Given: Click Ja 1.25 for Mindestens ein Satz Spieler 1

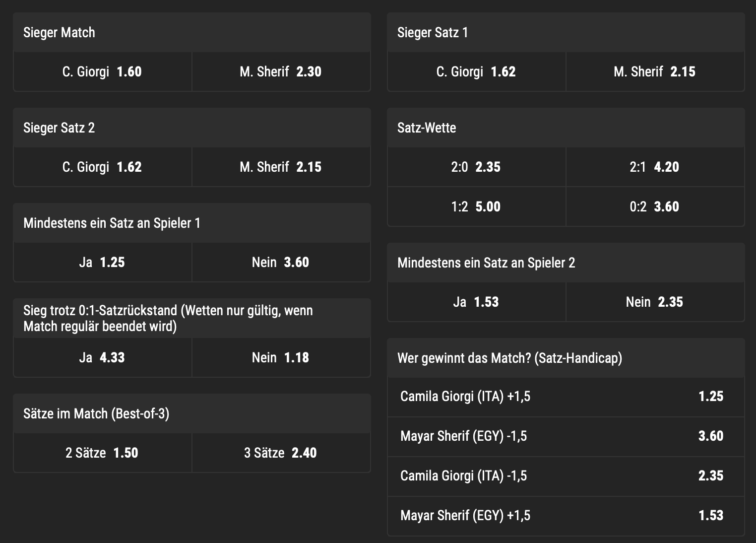Looking at the screenshot, I should pos(103,262).
